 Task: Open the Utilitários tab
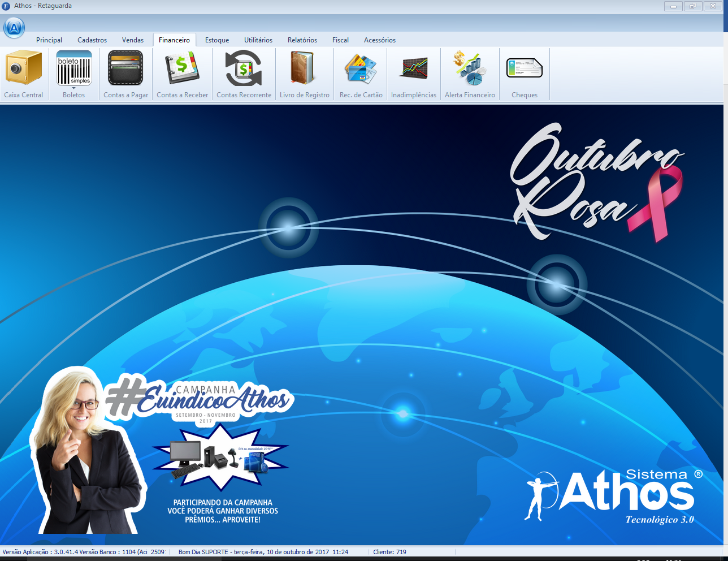tap(258, 40)
